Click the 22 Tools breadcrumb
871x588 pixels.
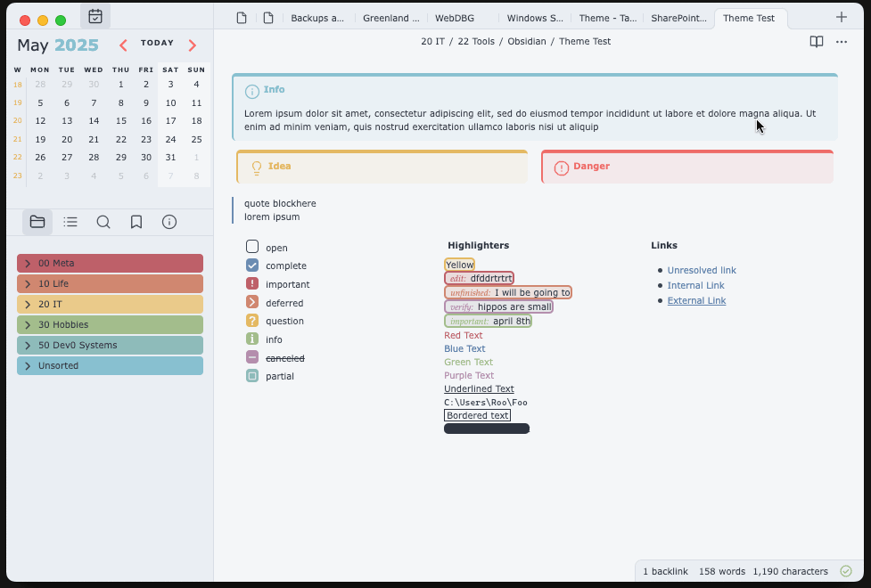476,41
